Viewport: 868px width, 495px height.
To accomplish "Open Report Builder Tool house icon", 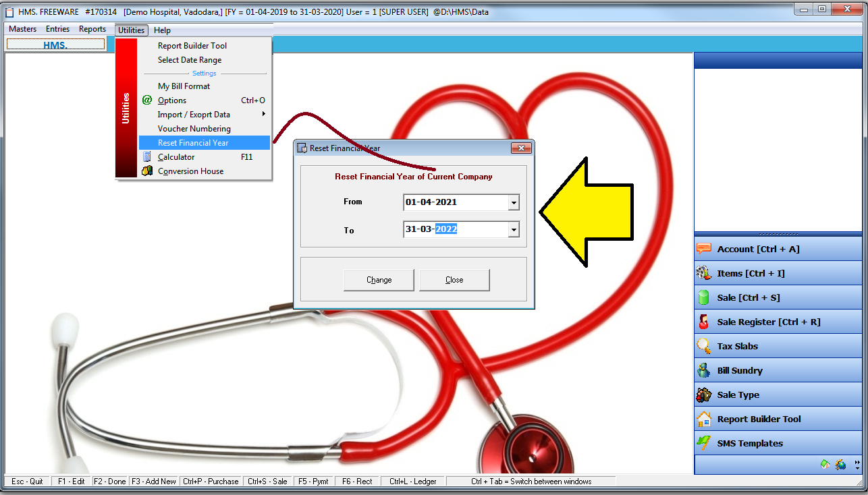I will pyautogui.click(x=703, y=418).
